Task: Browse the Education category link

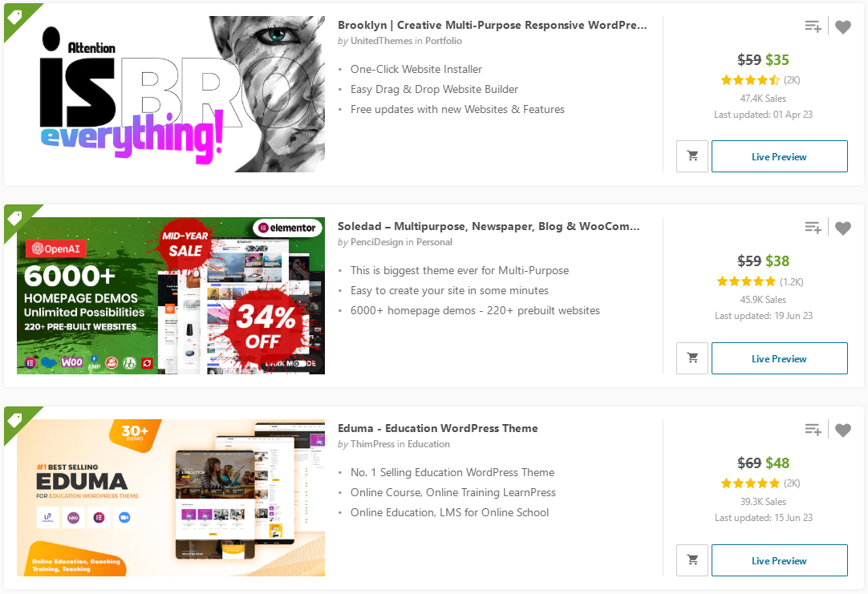Action: coord(428,444)
